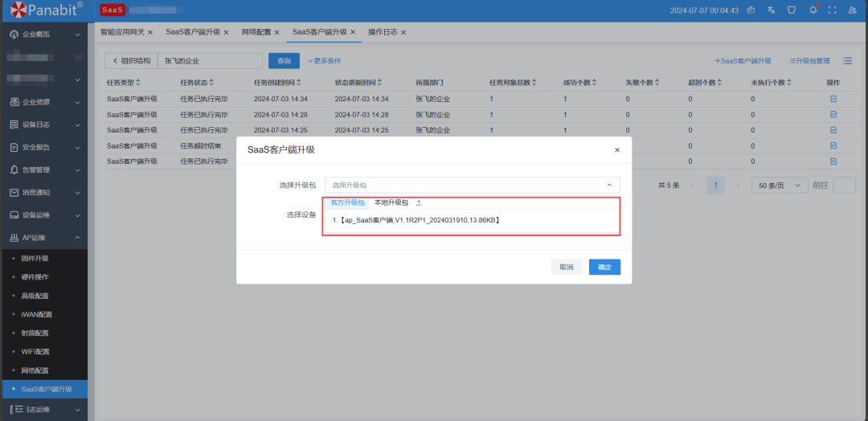The width and height of the screenshot is (868, 421).
Task: Go to page 1 in pagination
Action: pyautogui.click(x=715, y=186)
